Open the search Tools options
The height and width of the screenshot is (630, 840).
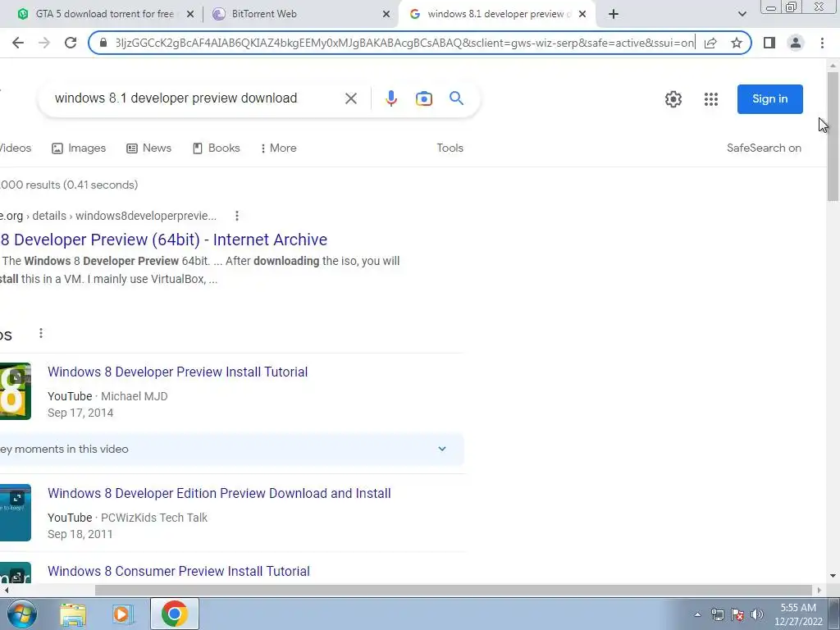450,148
